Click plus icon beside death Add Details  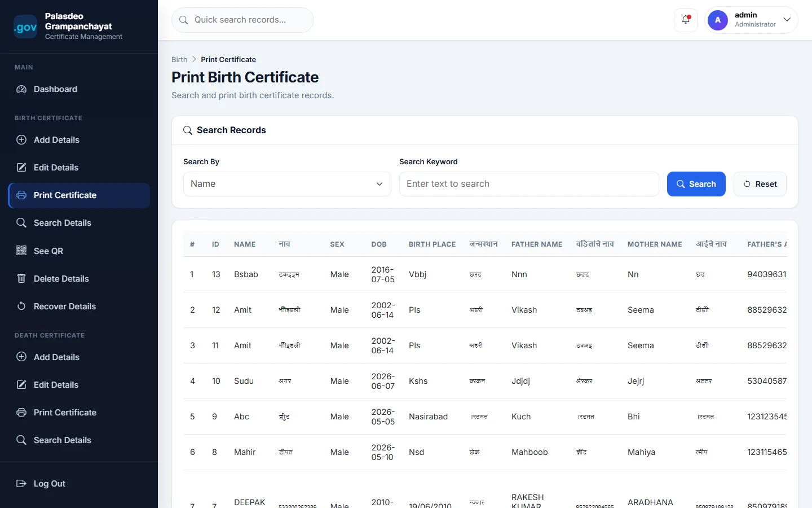[x=21, y=357]
